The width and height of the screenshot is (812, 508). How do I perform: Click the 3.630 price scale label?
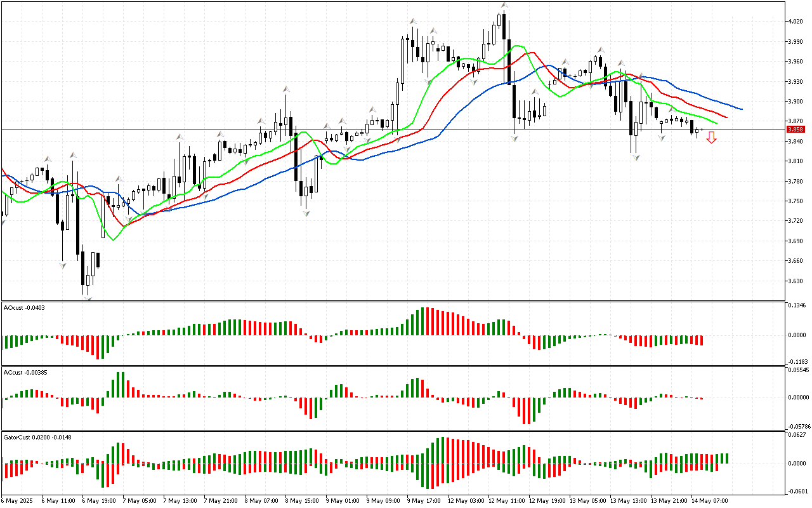click(794, 281)
